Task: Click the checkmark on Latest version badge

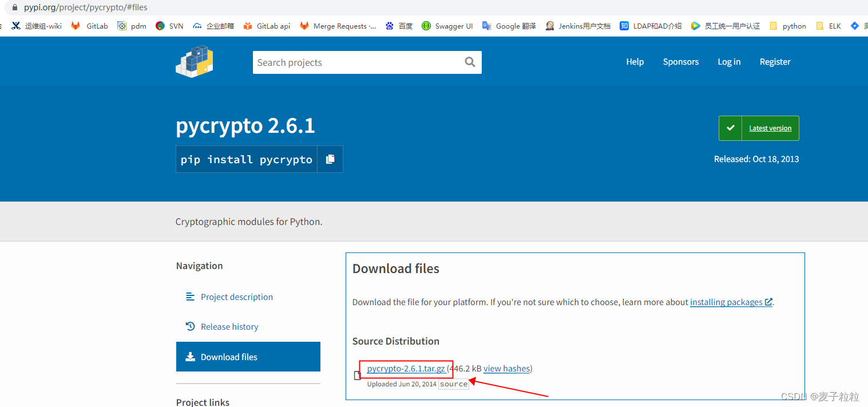Action: point(730,128)
